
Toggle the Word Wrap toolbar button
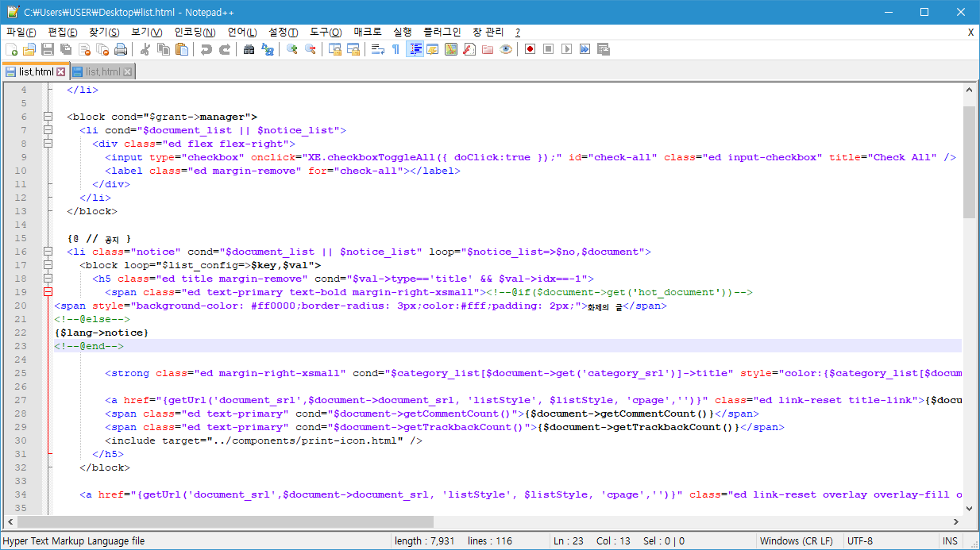pyautogui.click(x=377, y=49)
